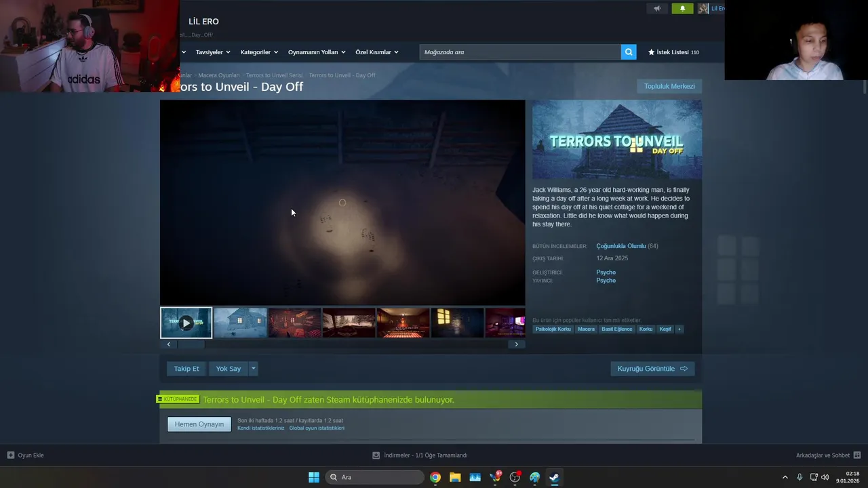Open the Macera Oyunları breadcrumb link
Image resolution: width=868 pixels, height=488 pixels.
coord(219,75)
